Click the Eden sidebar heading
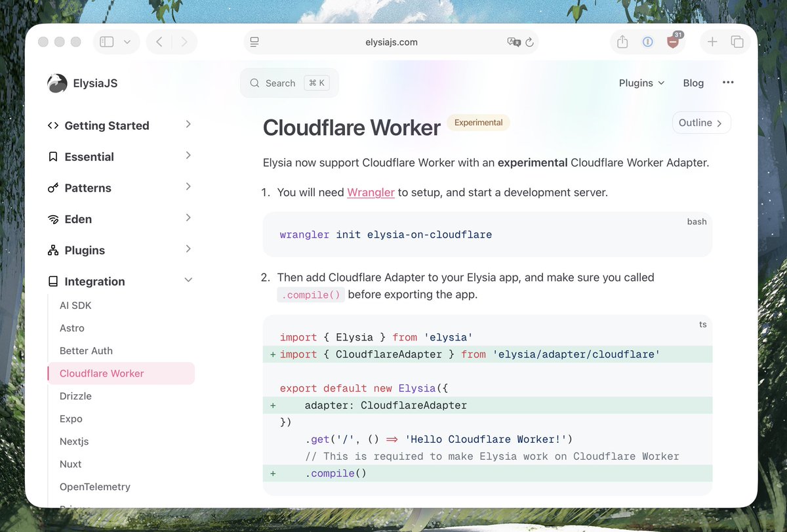 click(78, 219)
